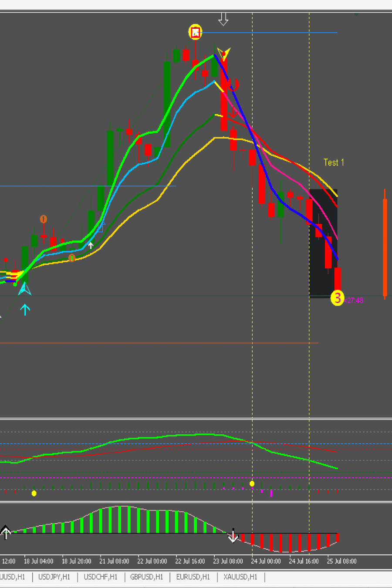Click the white up arrow on histogram
392x588 pixels.
pyautogui.click(x=6, y=532)
